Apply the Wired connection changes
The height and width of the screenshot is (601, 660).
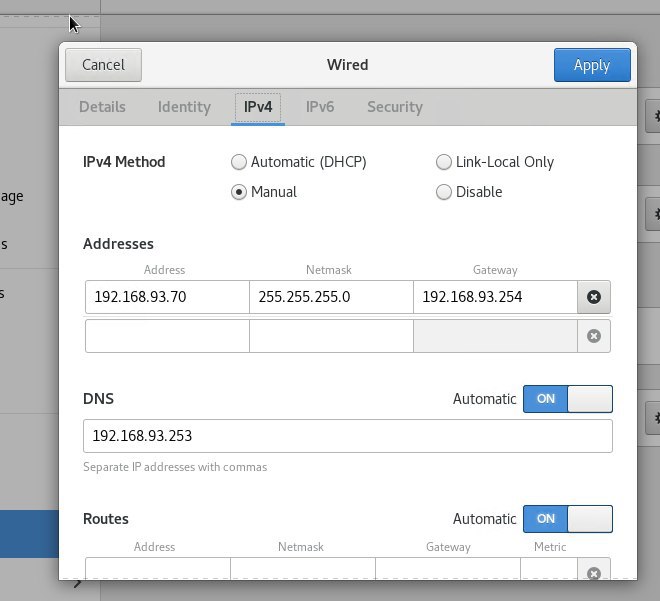[592, 65]
